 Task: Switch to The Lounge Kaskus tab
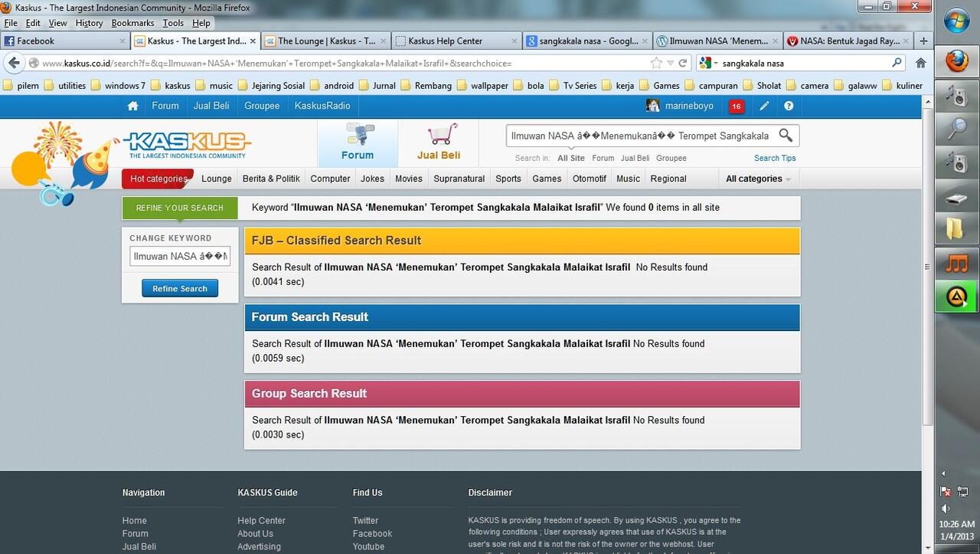(x=325, y=41)
